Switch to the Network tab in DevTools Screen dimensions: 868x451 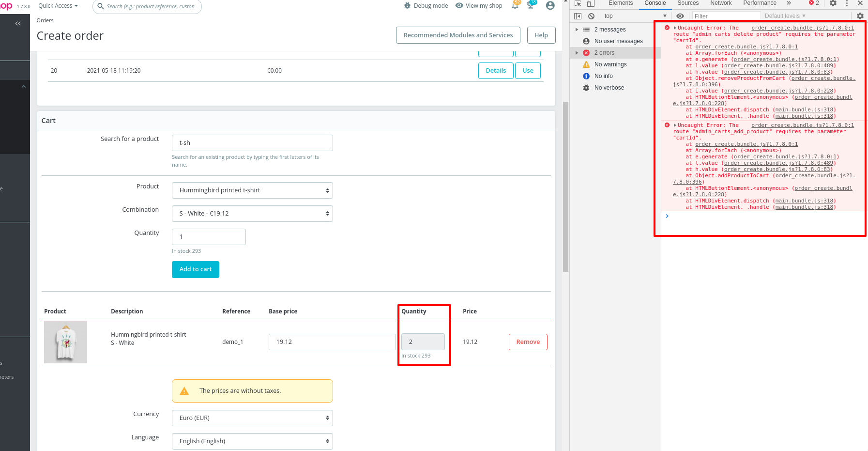coord(721,3)
